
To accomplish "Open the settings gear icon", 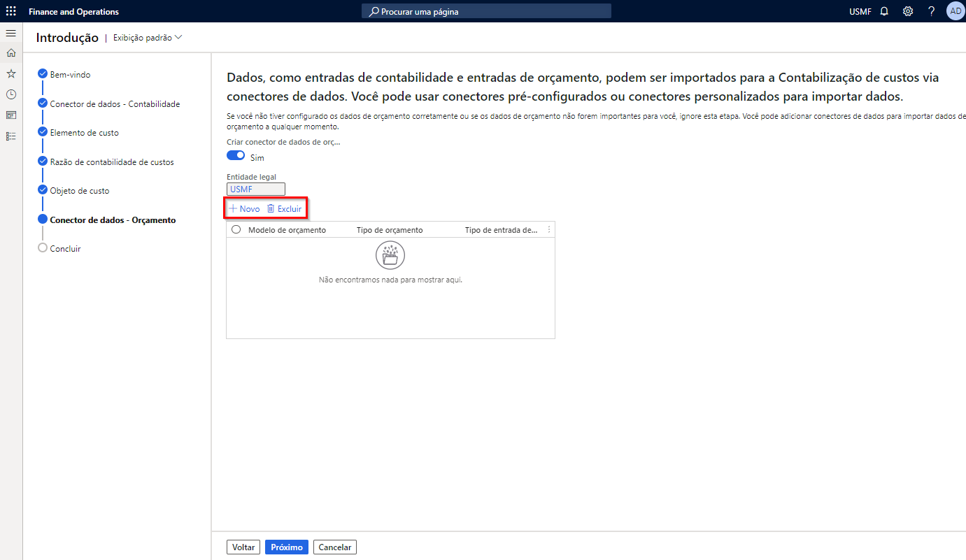I will 908,11.
